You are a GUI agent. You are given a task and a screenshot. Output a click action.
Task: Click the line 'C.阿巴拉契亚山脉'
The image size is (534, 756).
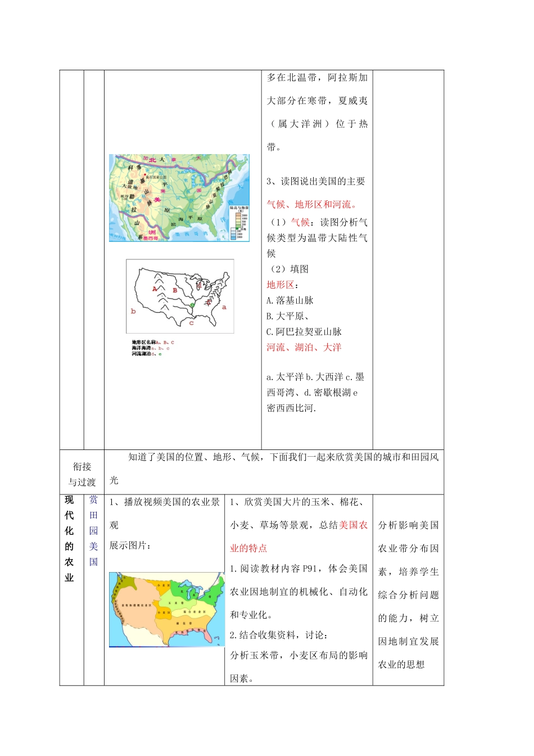304,332
